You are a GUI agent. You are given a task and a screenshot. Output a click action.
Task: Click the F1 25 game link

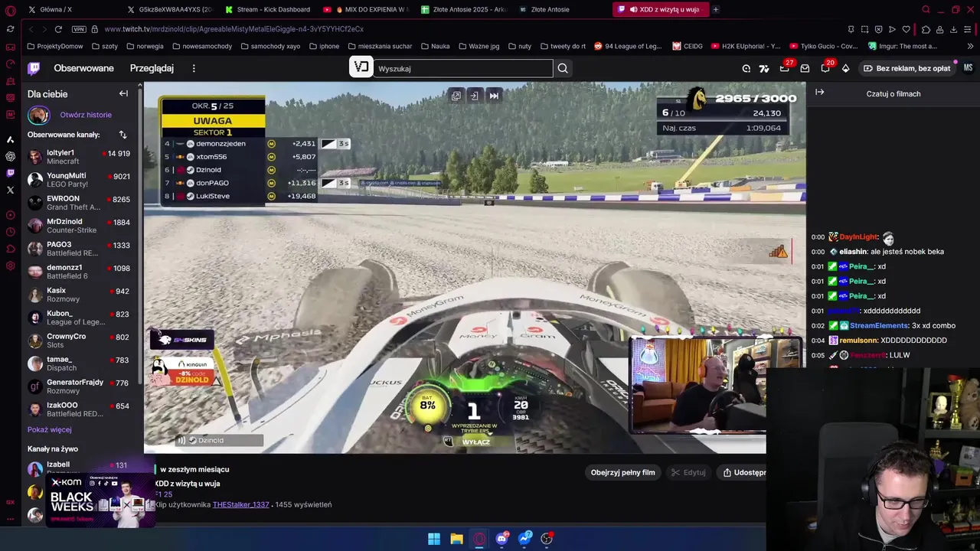(x=164, y=494)
